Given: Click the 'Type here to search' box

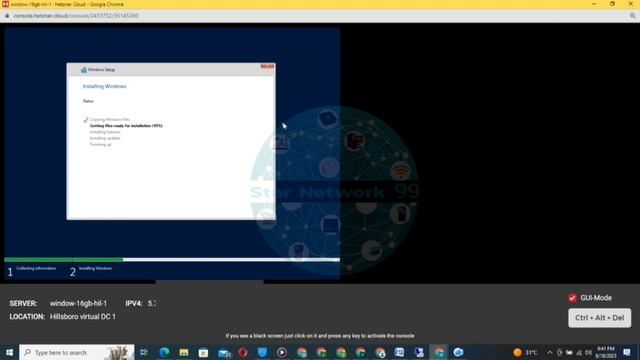Looking at the screenshot, I should point(77,352).
